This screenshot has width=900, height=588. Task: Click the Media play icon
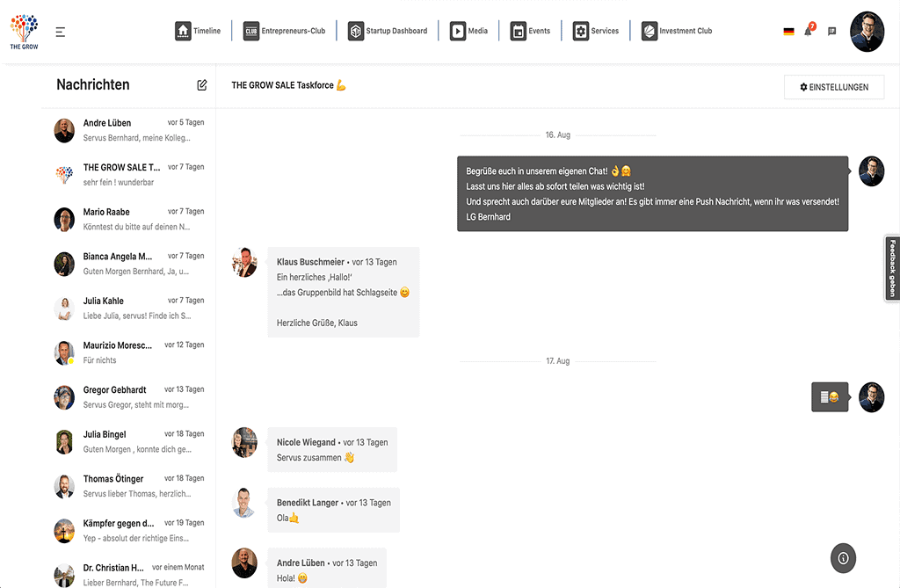(x=457, y=31)
